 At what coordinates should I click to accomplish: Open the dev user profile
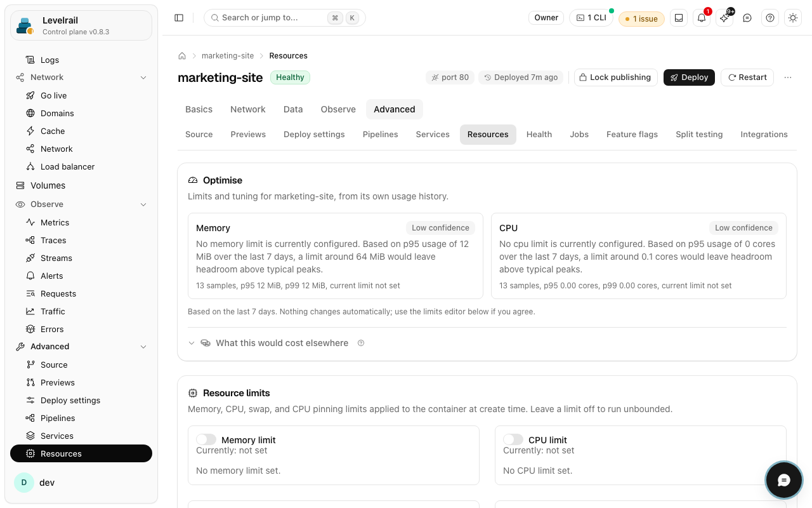81,483
